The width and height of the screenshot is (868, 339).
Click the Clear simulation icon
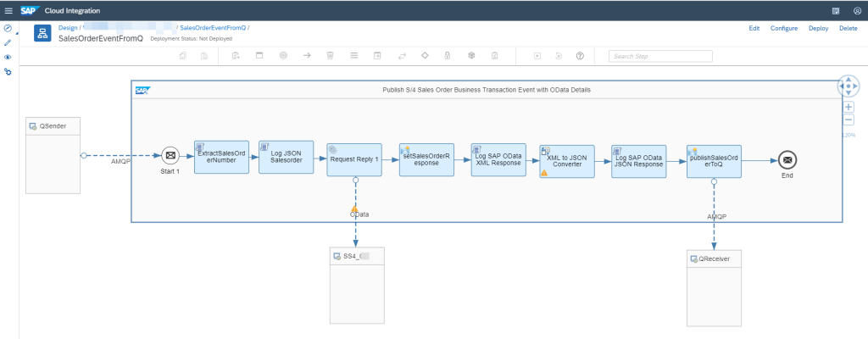click(559, 56)
